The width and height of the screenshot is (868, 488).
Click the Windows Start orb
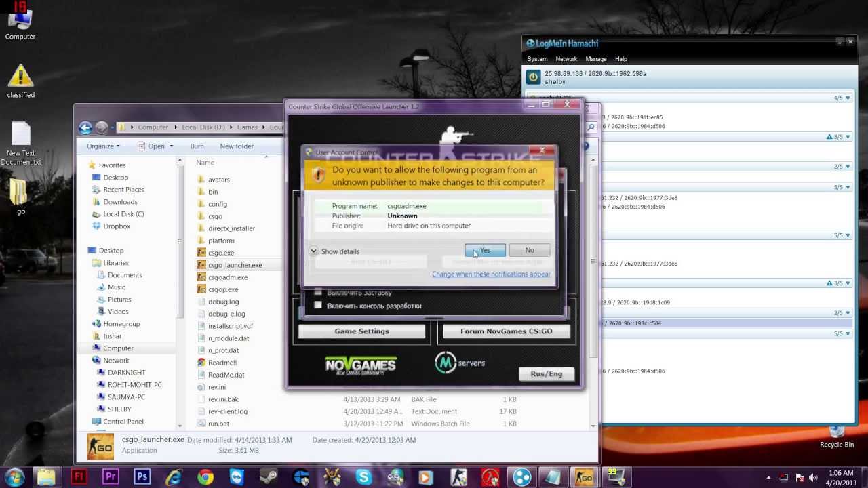14,476
